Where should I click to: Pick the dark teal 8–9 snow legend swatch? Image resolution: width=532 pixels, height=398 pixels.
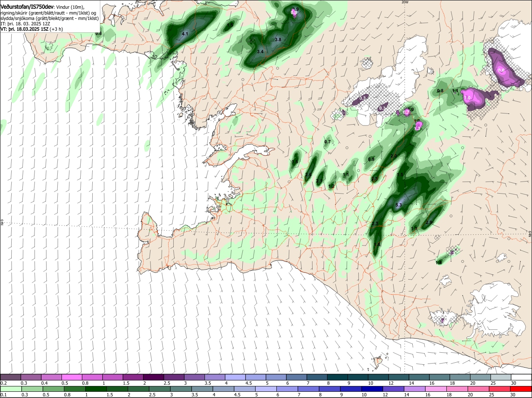click(x=337, y=377)
